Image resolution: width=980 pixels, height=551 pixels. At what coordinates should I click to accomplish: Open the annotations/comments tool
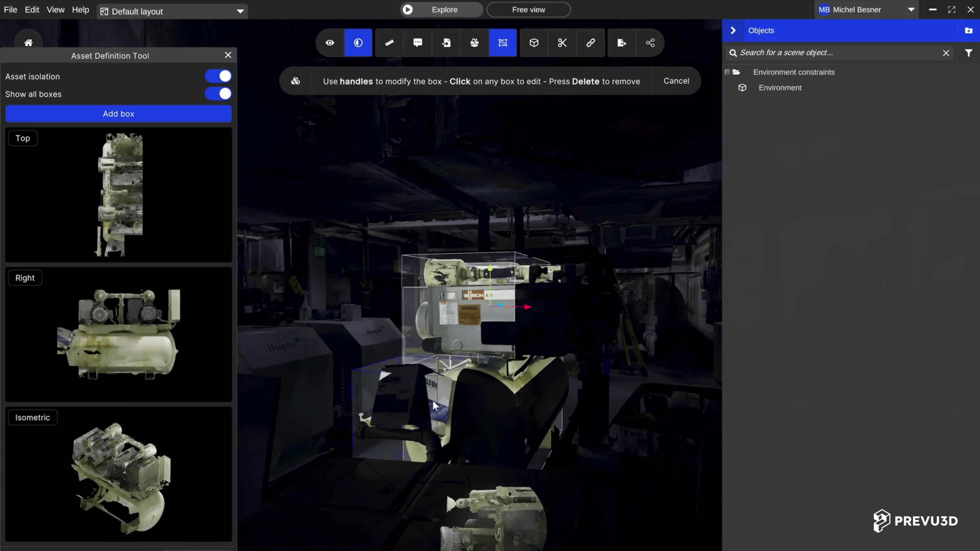point(417,43)
